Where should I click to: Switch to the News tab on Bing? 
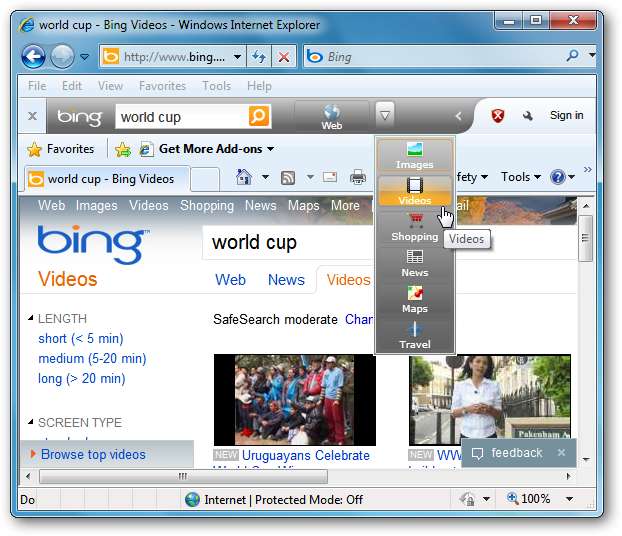pyautogui.click(x=286, y=280)
